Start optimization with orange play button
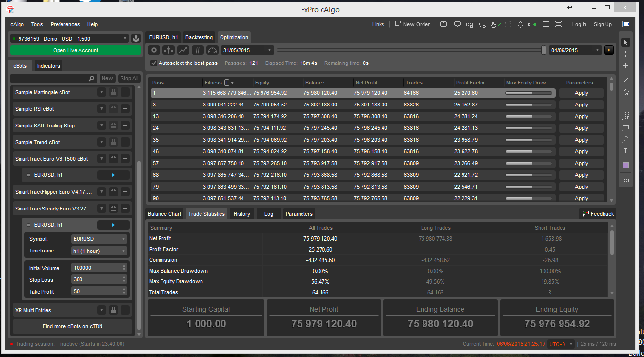 pos(609,50)
